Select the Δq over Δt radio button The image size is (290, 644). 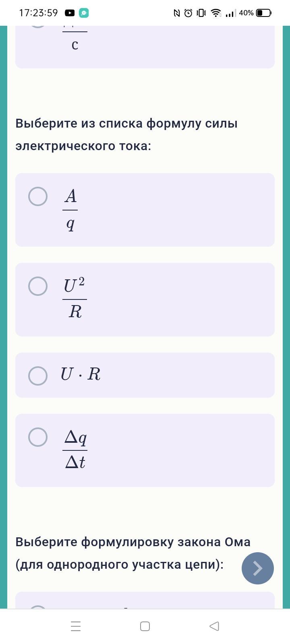point(38,437)
